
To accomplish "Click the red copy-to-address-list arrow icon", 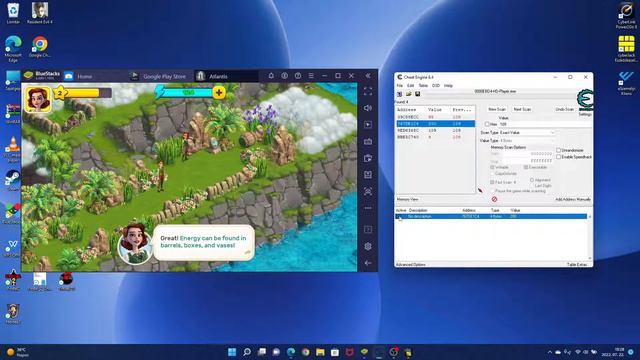I will coord(480,190).
